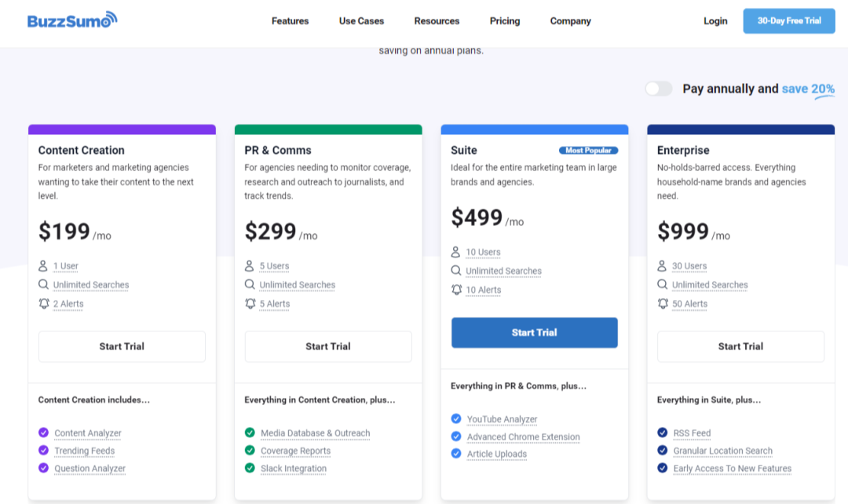The width and height of the screenshot is (848, 504).
Task: Click the user icon beside 30 Users
Action: (662, 265)
